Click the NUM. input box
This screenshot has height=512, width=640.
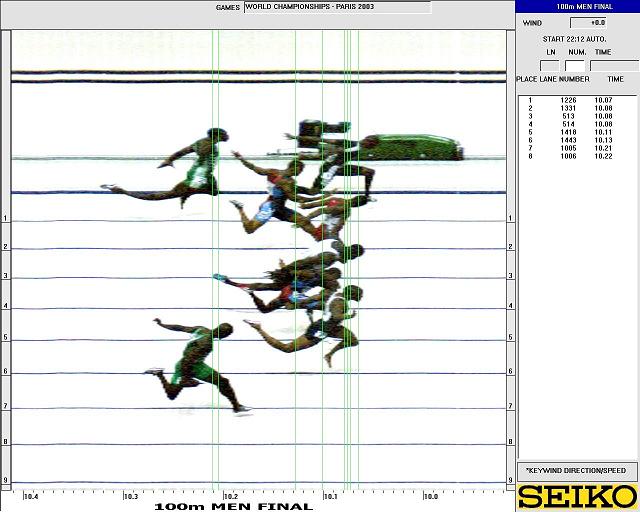point(575,66)
